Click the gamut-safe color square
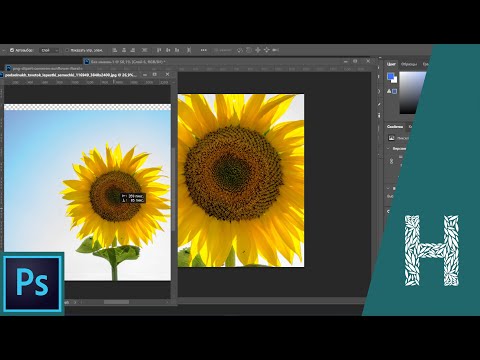This screenshot has width=480, height=360. click(x=395, y=91)
